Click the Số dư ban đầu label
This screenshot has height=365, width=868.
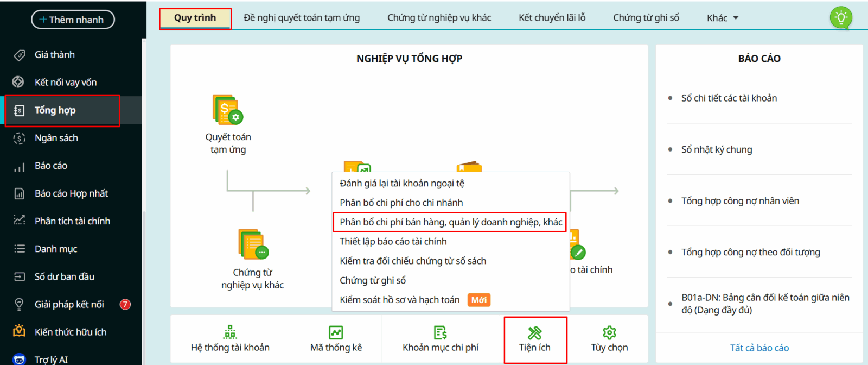click(65, 276)
